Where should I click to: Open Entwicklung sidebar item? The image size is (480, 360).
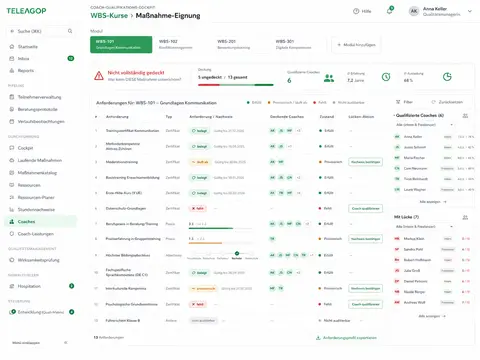tap(41, 312)
